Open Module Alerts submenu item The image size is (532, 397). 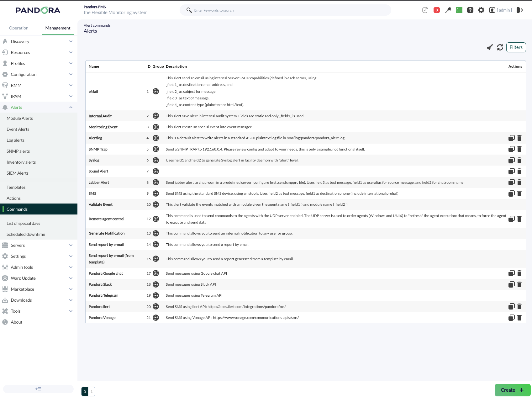[20, 118]
